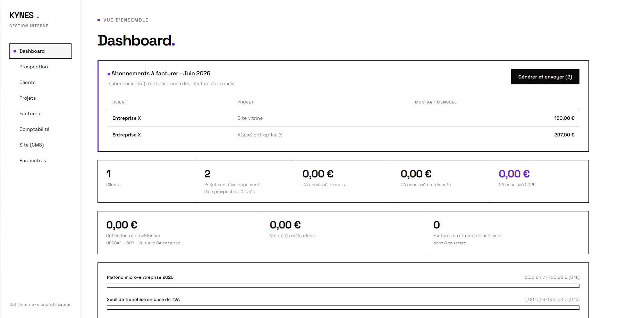Open Factures en attente de paiement card

(x=507, y=233)
